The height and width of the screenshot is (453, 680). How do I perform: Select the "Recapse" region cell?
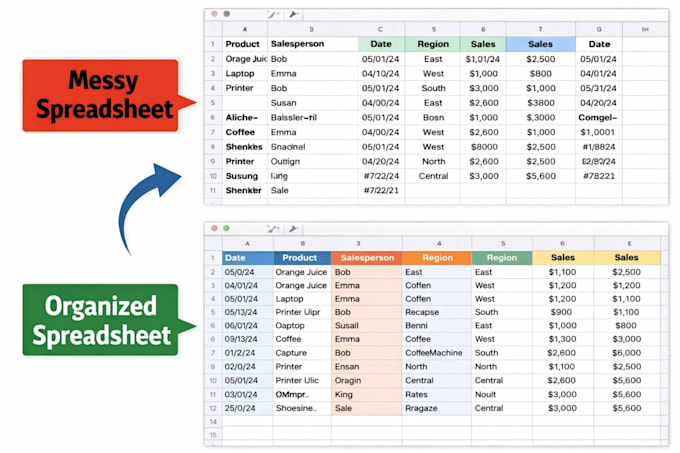[x=437, y=312]
